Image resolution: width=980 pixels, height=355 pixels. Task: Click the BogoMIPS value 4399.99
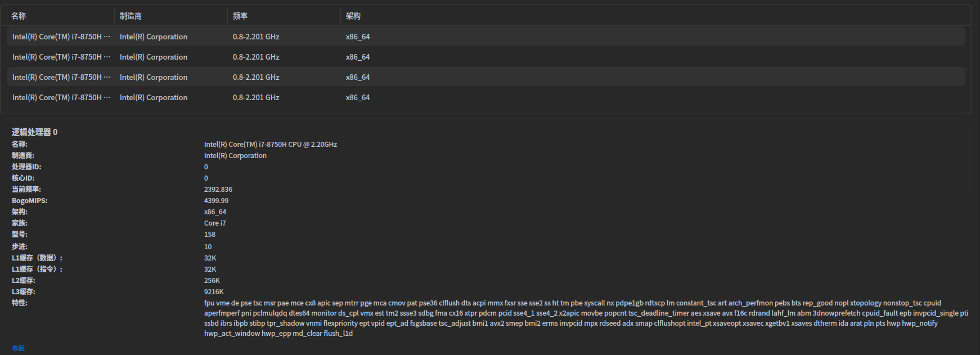[x=216, y=201]
